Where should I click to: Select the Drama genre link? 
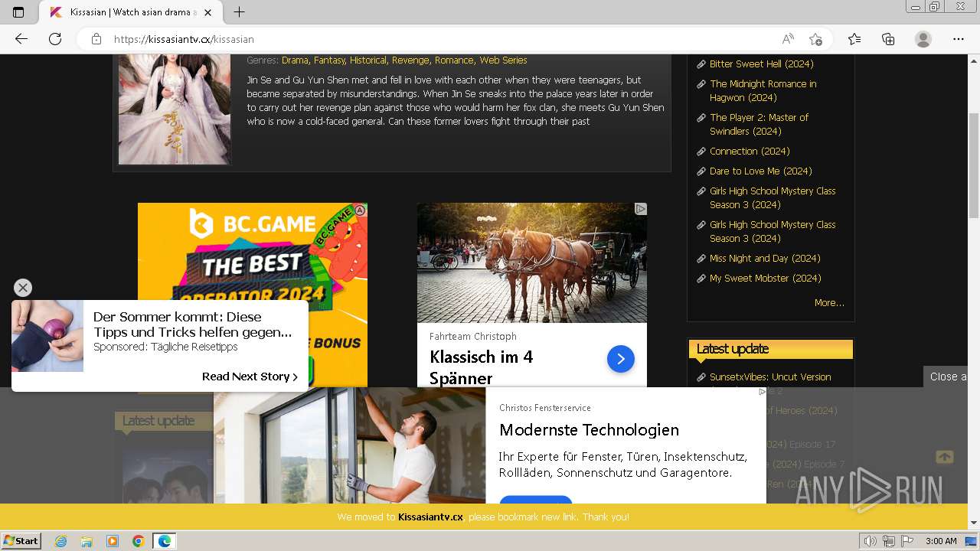[295, 60]
